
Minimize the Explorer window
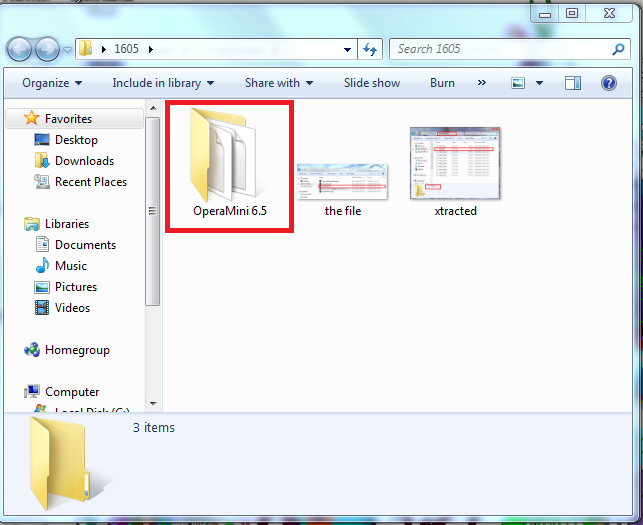(545, 13)
